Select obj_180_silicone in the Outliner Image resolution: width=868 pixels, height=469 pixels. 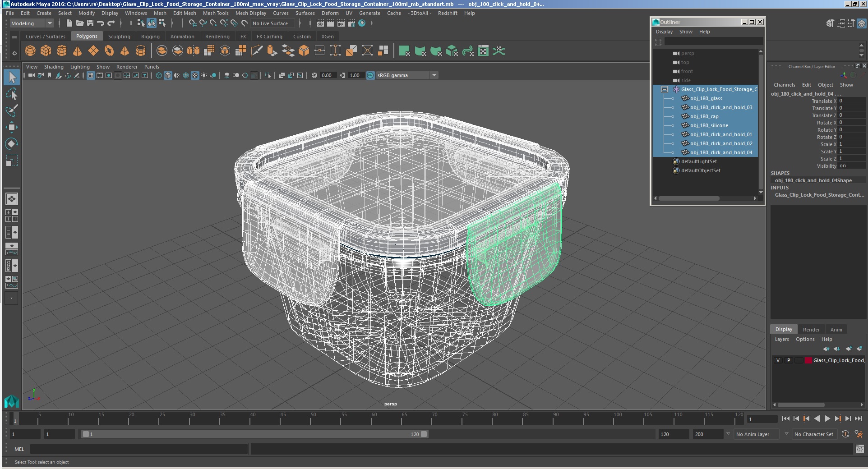(709, 125)
